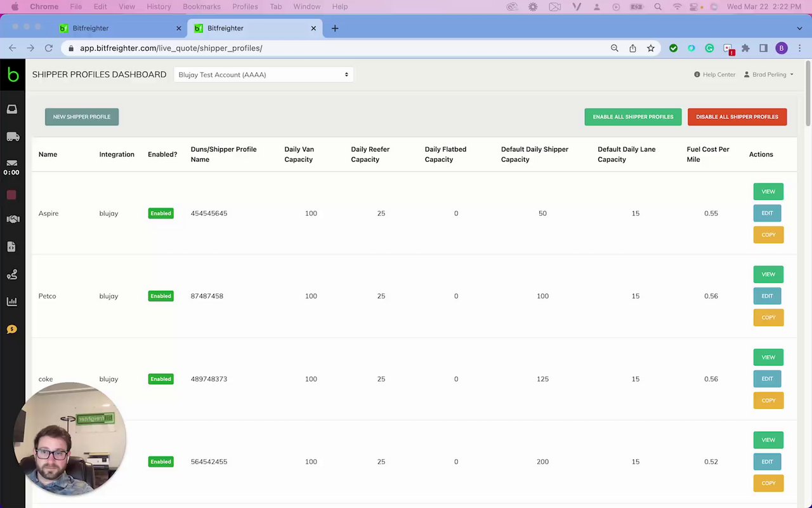Image resolution: width=812 pixels, height=508 pixels.
Task: Open the Bookmarks menu
Action: pyautogui.click(x=201, y=6)
